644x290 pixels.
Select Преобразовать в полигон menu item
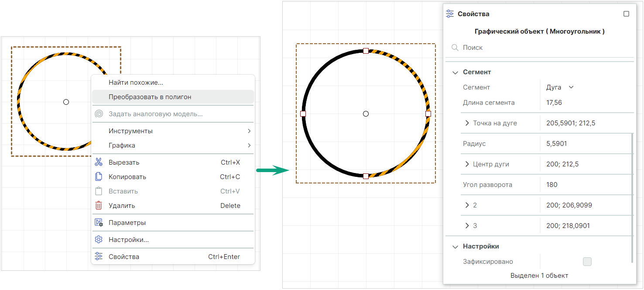pyautogui.click(x=150, y=97)
